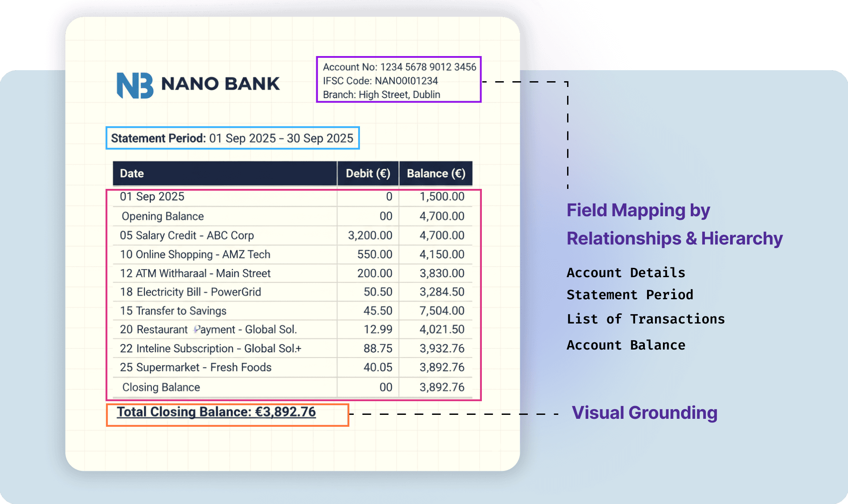Click the Inteline Subscription entry
Image resolution: width=848 pixels, height=504 pixels.
pos(210,348)
